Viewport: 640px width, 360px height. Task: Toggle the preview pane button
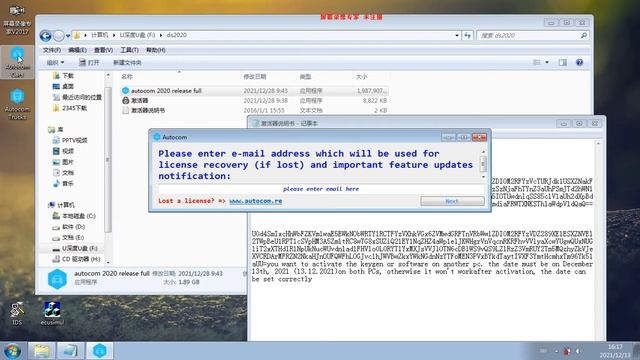(563, 62)
